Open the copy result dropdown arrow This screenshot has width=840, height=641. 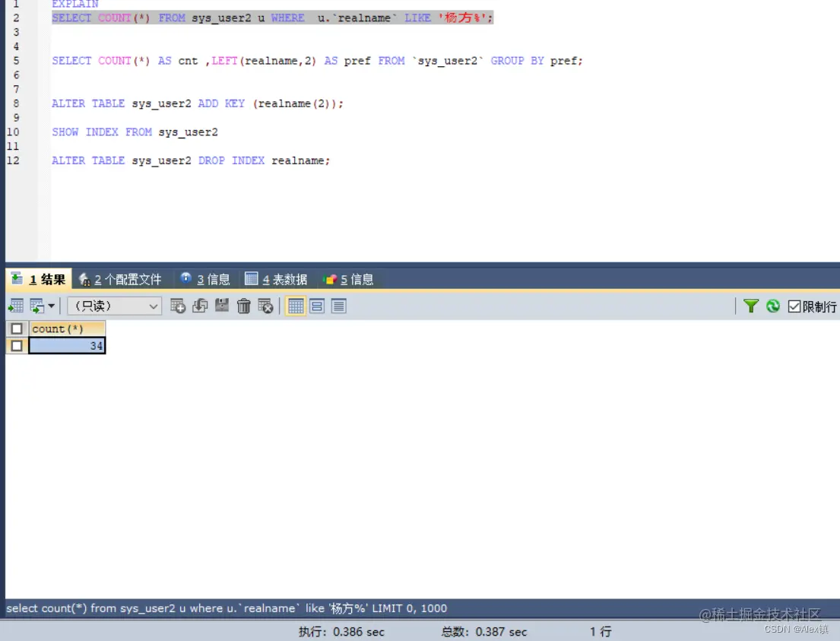[52, 306]
